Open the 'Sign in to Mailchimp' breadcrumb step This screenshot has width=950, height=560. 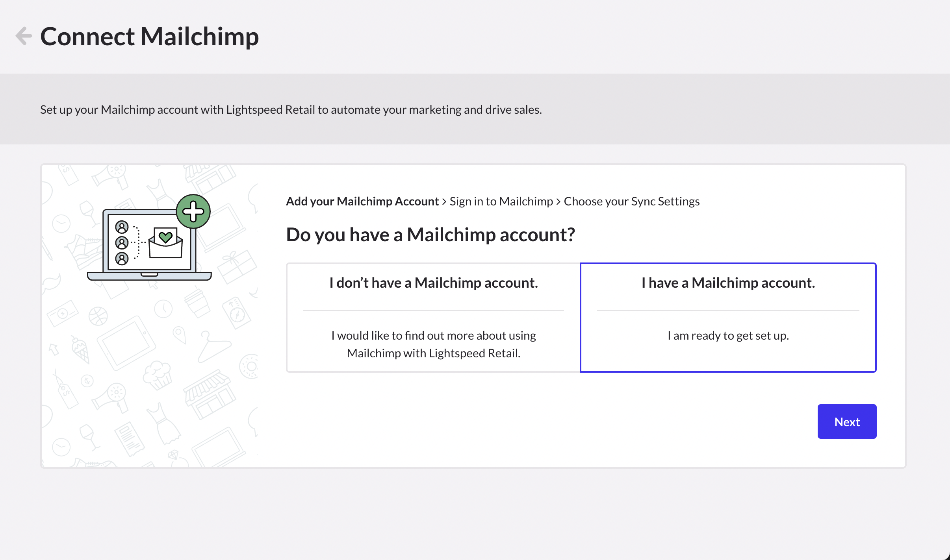(501, 201)
